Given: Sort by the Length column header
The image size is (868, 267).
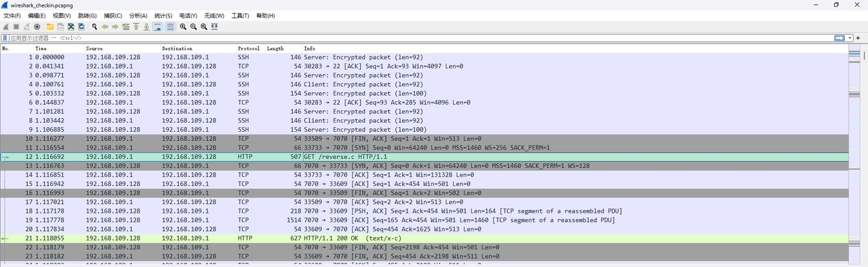Looking at the screenshot, I should tap(283, 49).
